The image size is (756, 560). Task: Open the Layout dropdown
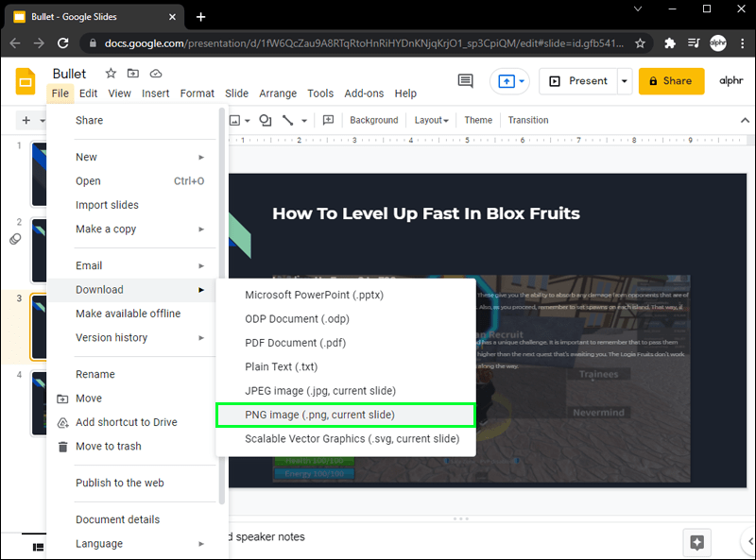coord(432,120)
